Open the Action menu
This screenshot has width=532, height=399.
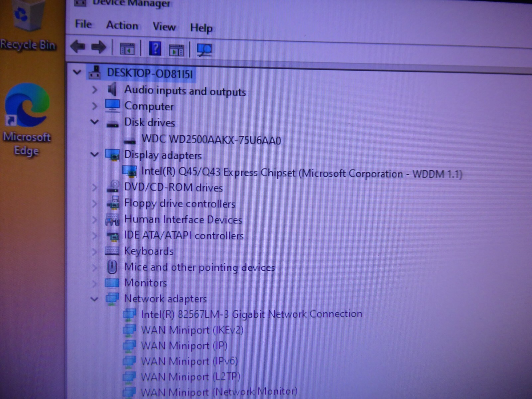coord(122,25)
